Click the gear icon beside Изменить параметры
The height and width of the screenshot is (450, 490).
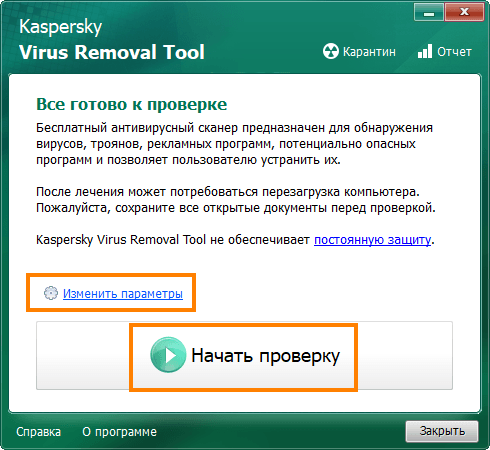pos(51,293)
